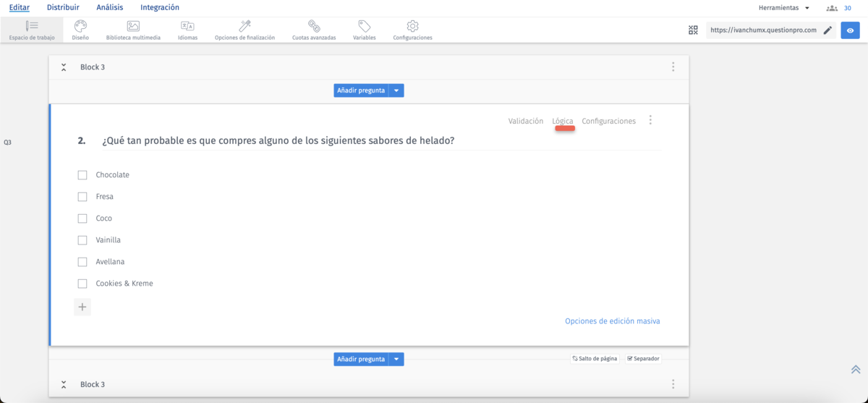The image size is (868, 403).
Task: Open top Block 3 three-dot menu
Action: [673, 67]
